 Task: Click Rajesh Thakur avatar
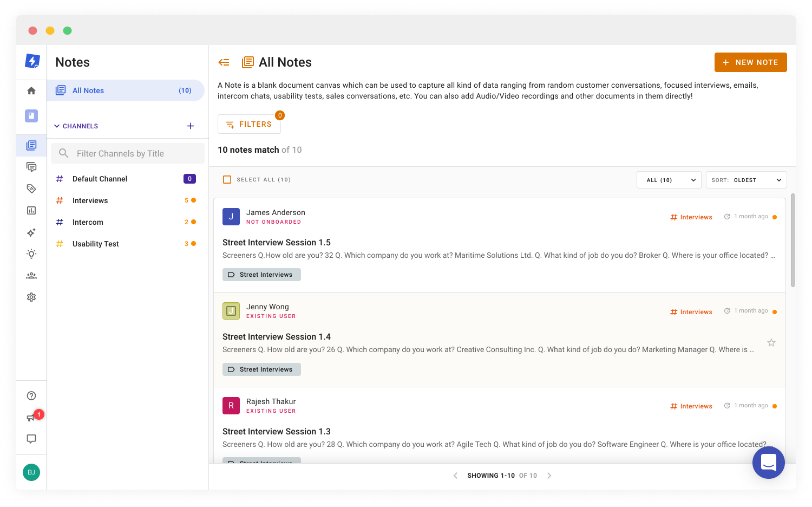[x=231, y=406]
